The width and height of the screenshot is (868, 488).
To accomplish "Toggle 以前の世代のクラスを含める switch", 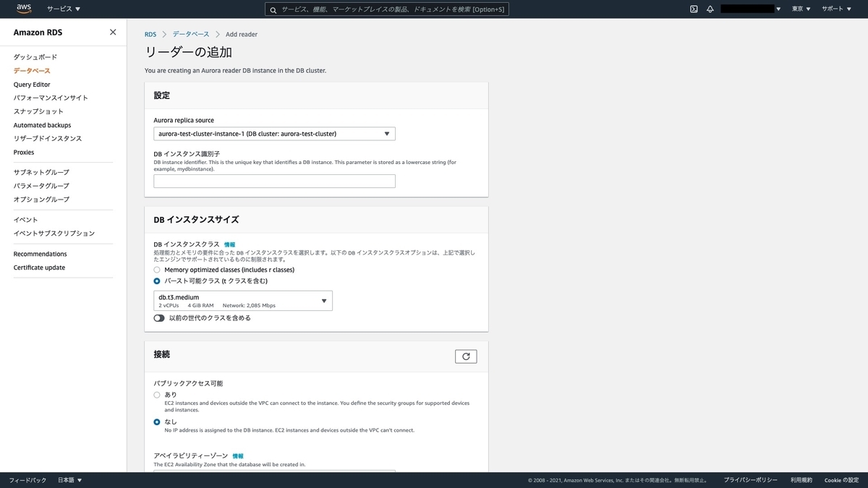I will pyautogui.click(x=159, y=318).
